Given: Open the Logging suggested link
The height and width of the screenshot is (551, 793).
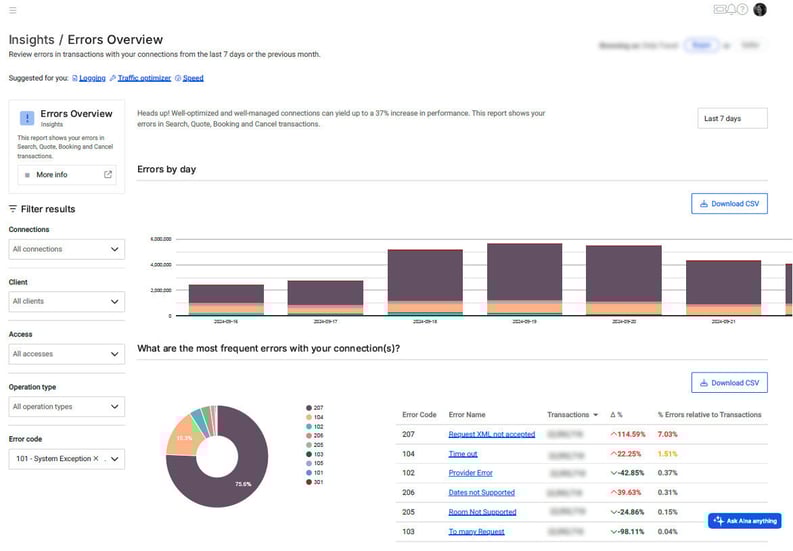Looking at the screenshot, I should pos(91,77).
